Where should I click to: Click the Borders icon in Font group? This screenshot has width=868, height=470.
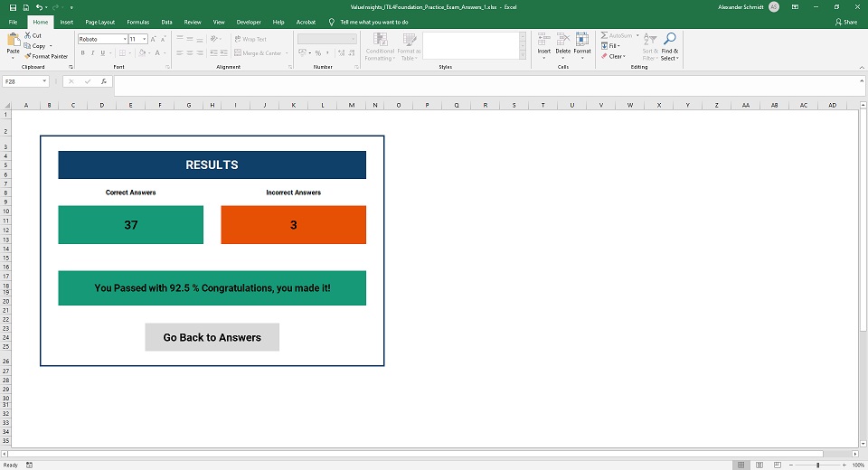pos(122,53)
